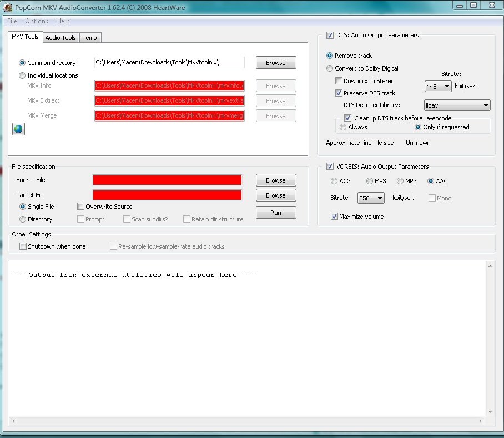The width and height of the screenshot is (504, 438).
Task: Toggle the DTS Audio Output Parameters checkbox
Action: pyautogui.click(x=330, y=35)
